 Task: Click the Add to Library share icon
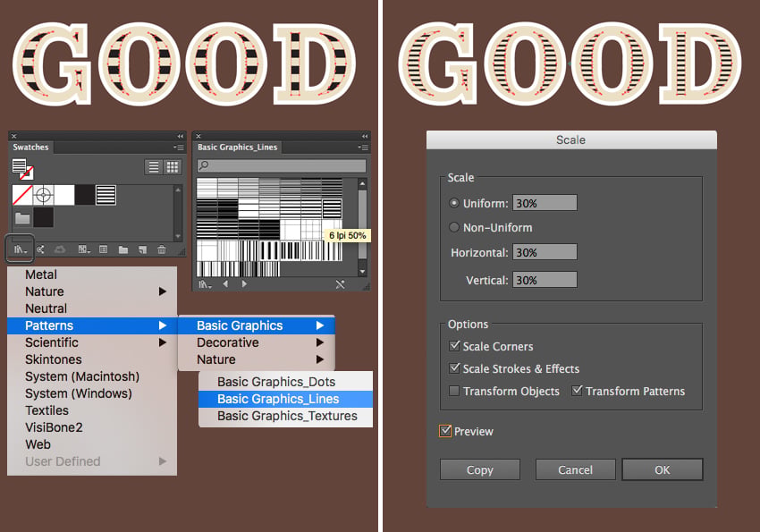pos(40,249)
